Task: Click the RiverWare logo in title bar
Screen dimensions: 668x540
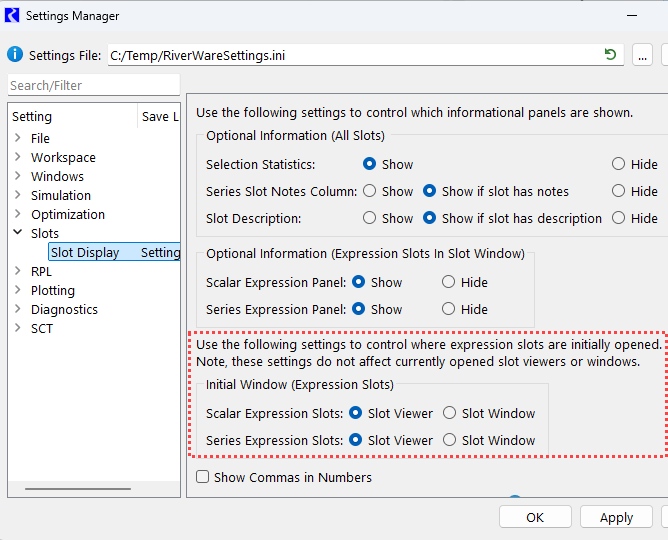Action: [x=12, y=16]
